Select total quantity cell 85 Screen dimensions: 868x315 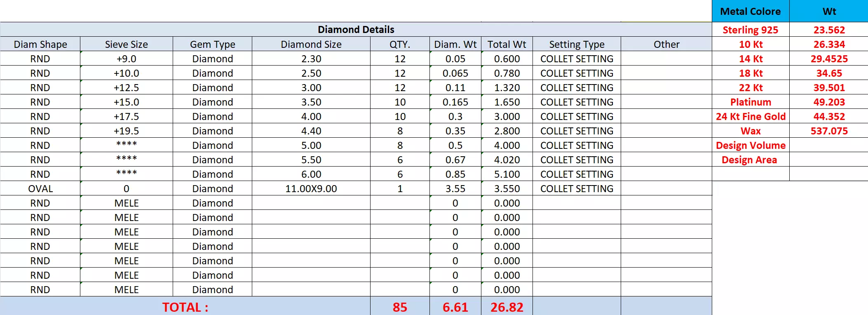click(400, 307)
